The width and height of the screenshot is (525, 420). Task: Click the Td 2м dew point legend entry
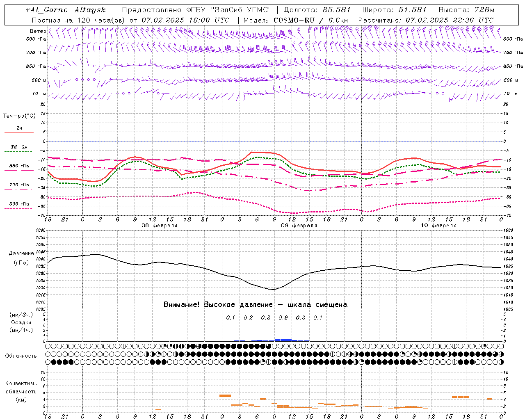click(19, 147)
